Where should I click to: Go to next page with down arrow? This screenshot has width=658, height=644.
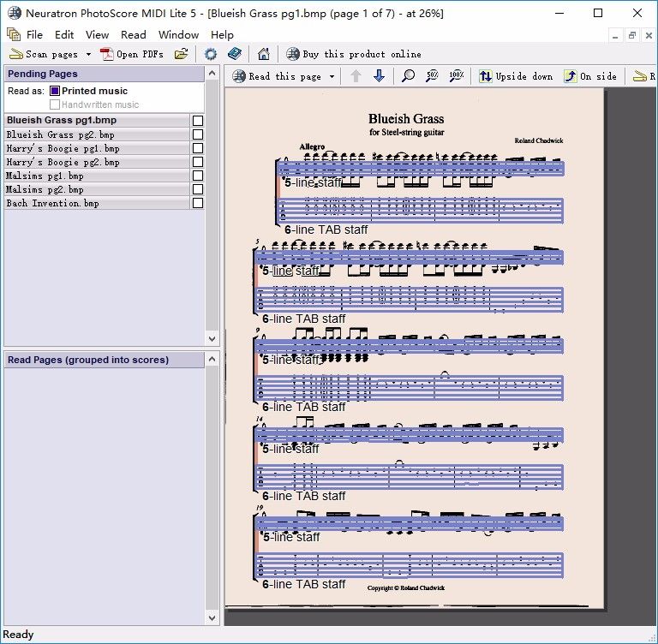point(379,76)
